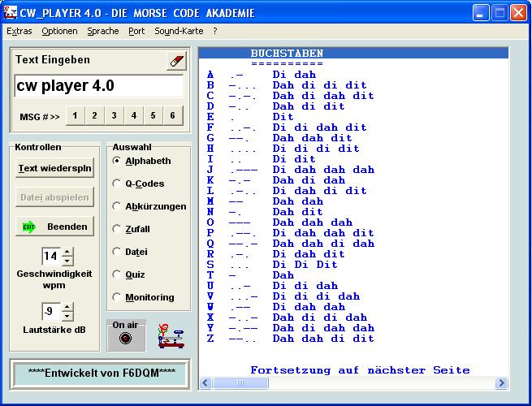Screen dimensions: 532x406
Task: Click the letter C row "Dah di dah dit"
Action: 323,96
